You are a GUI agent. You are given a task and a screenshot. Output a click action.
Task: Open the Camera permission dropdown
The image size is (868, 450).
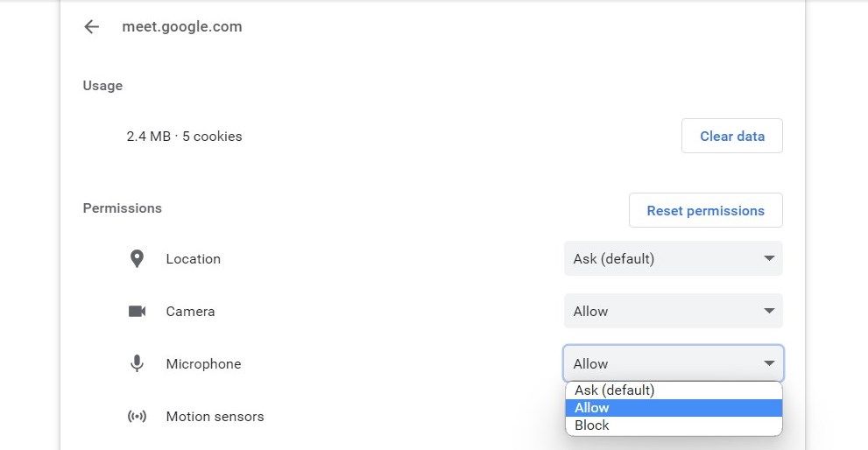coord(673,312)
